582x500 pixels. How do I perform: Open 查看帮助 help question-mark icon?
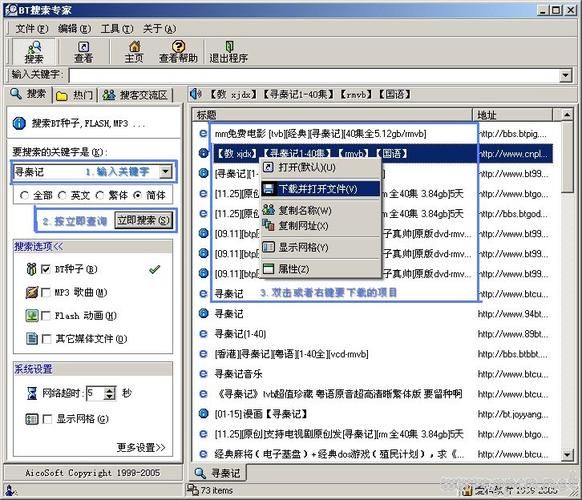point(179,46)
